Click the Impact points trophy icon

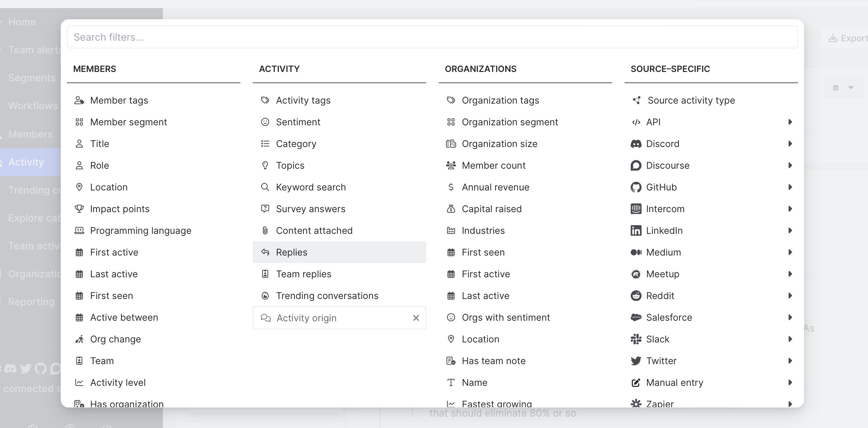79,209
